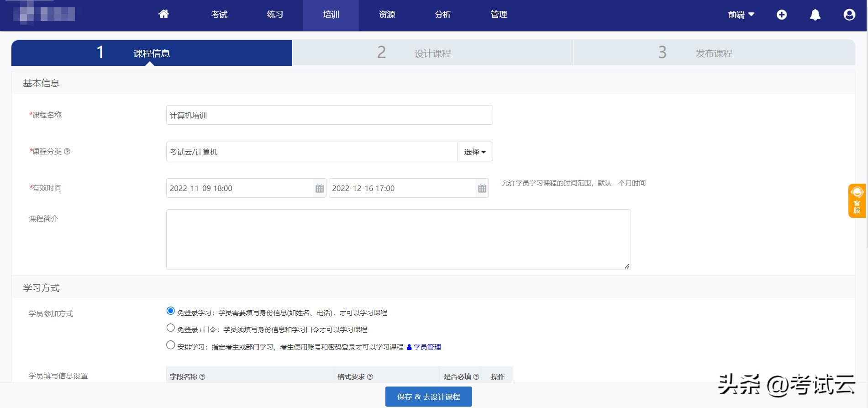Switch to step 3 发布课程 tab
The image size is (868, 408).
tap(714, 53)
